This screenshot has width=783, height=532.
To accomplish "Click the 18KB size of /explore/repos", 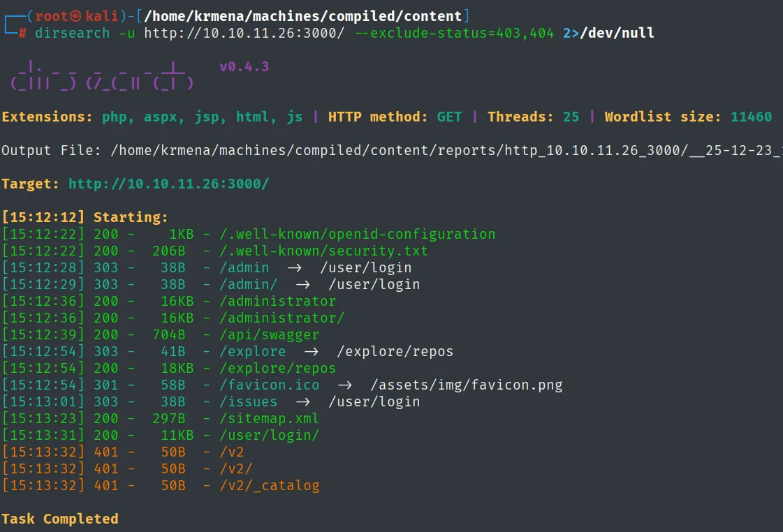I will tap(177, 368).
